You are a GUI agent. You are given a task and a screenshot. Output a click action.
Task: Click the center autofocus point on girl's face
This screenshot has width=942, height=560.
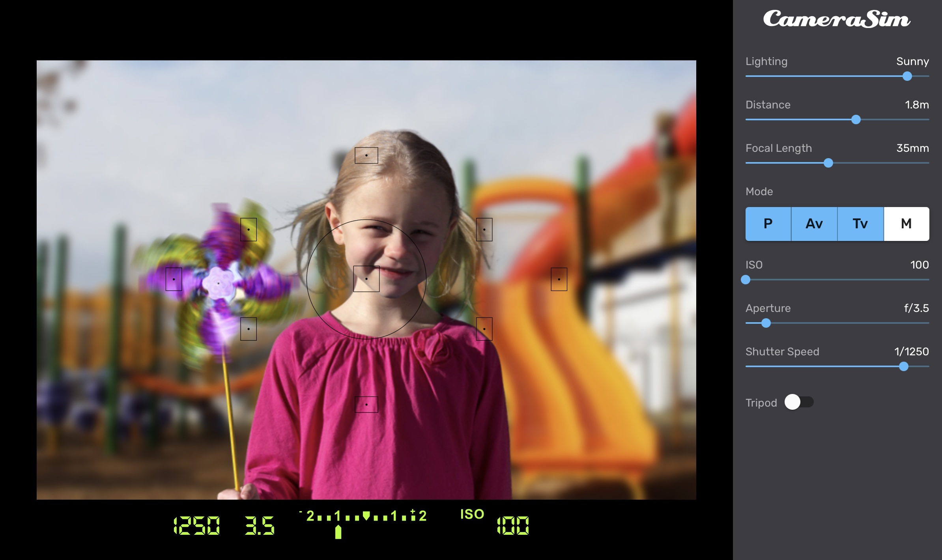click(x=366, y=279)
